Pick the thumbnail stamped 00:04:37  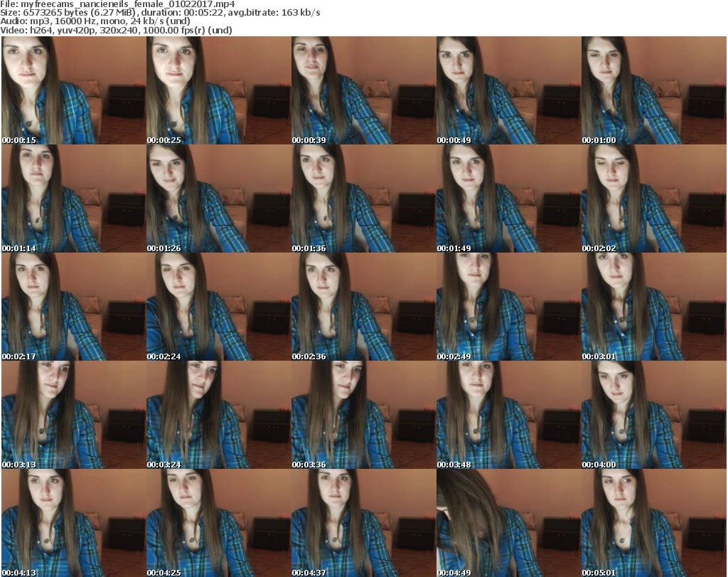(363, 523)
